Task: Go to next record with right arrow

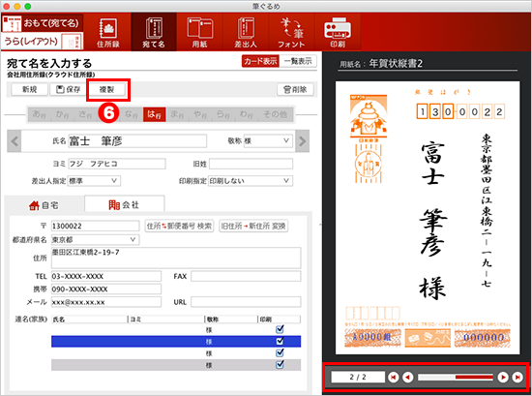Action: [x=303, y=141]
